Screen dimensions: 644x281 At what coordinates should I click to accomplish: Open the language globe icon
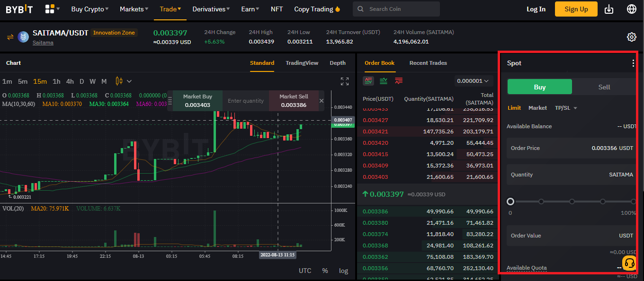(632, 9)
